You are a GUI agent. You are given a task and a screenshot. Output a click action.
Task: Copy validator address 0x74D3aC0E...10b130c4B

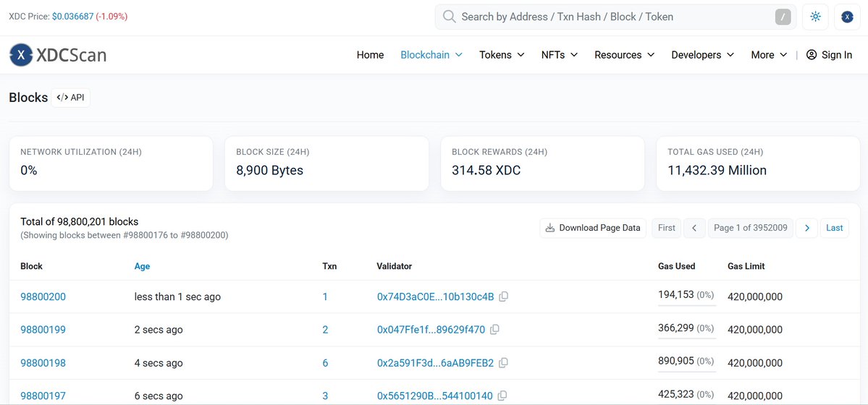[503, 297]
